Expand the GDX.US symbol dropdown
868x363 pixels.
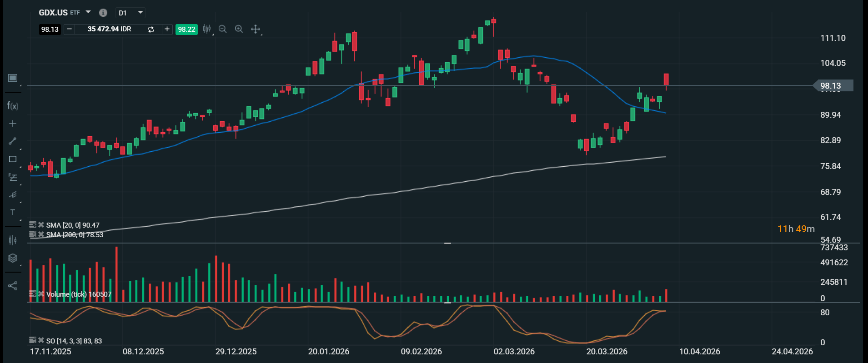[88, 12]
